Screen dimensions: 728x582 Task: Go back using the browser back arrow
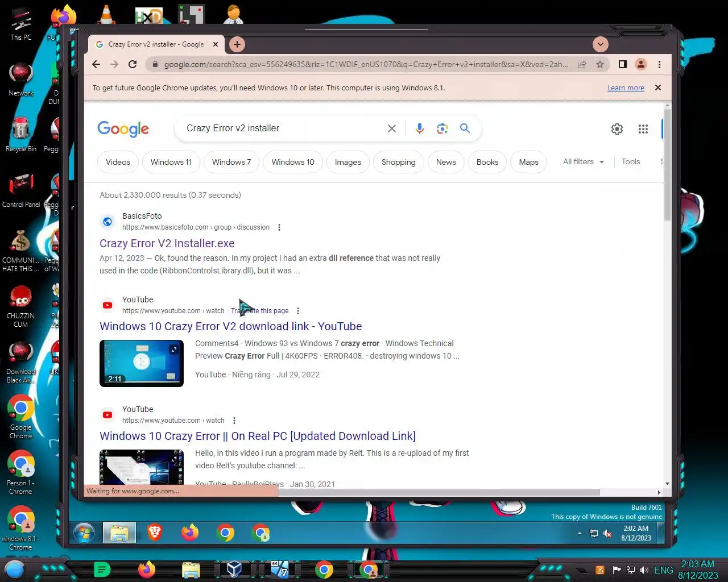point(96,64)
